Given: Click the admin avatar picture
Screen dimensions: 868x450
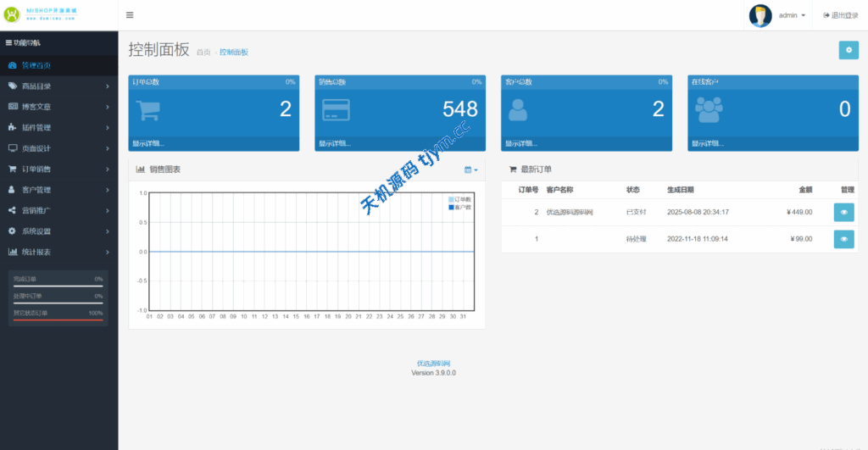Looking at the screenshot, I should pyautogui.click(x=760, y=15).
